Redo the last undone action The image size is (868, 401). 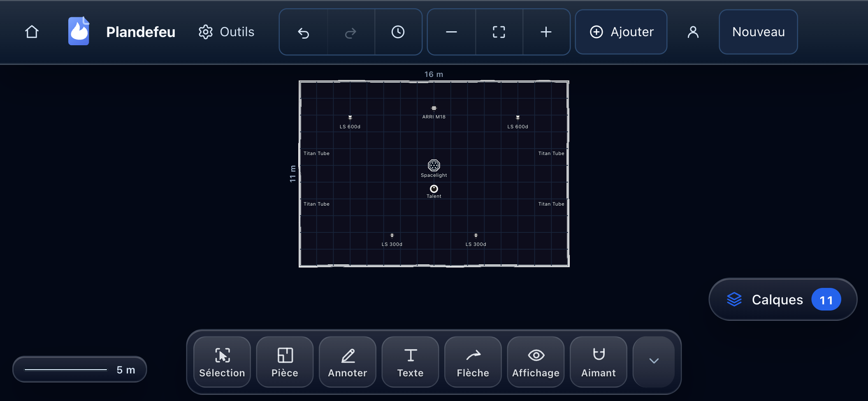point(350,32)
